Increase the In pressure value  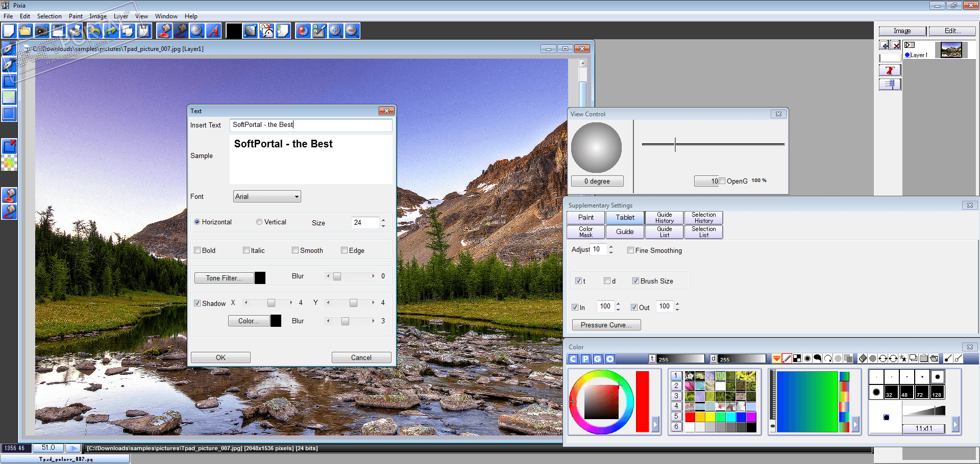click(618, 303)
